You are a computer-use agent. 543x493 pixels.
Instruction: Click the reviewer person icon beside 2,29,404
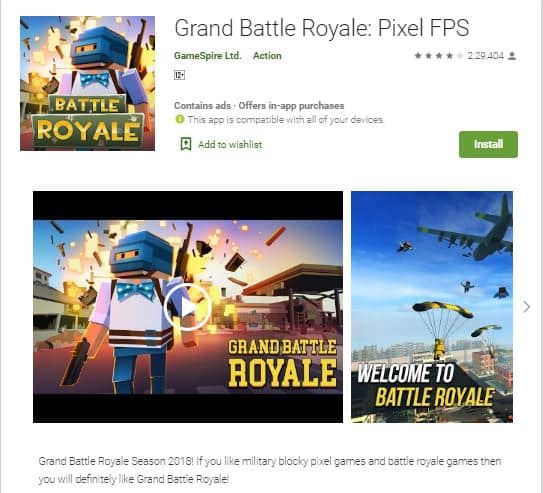512,56
